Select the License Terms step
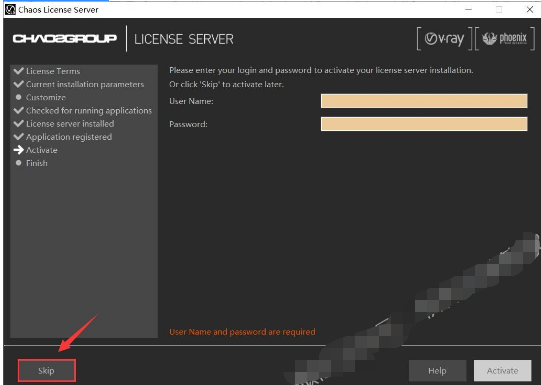 (x=53, y=71)
